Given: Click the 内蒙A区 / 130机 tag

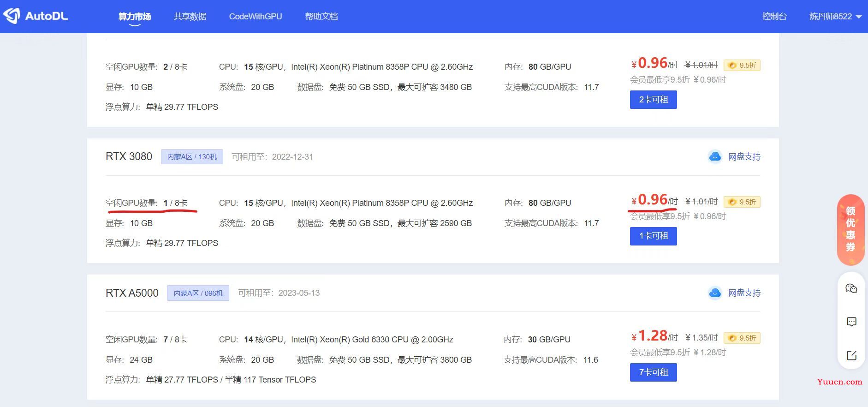Looking at the screenshot, I should coord(192,157).
